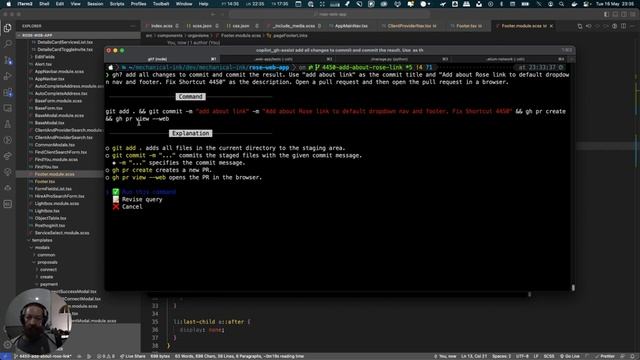Expand the create folder
Image resolution: width=640 pixels, height=360 pixels.
47,277
